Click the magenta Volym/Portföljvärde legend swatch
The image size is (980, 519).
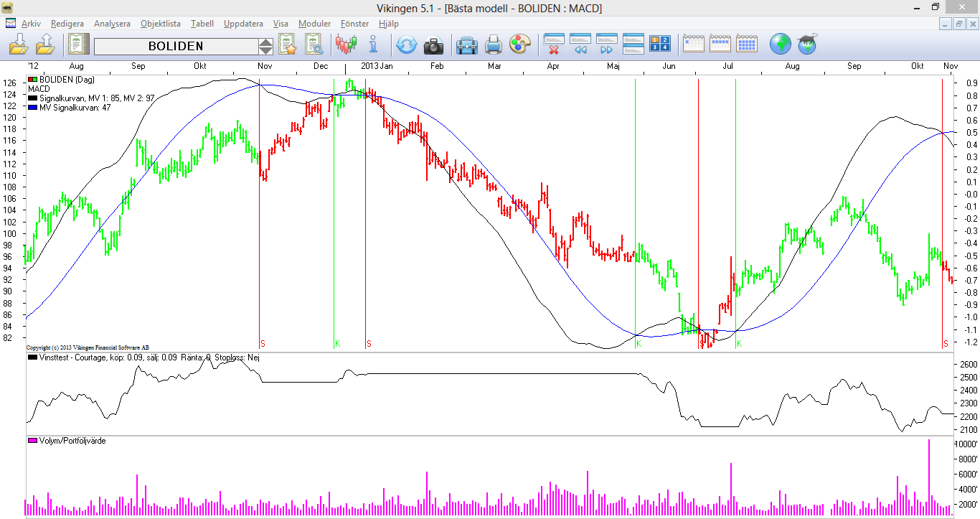33,441
